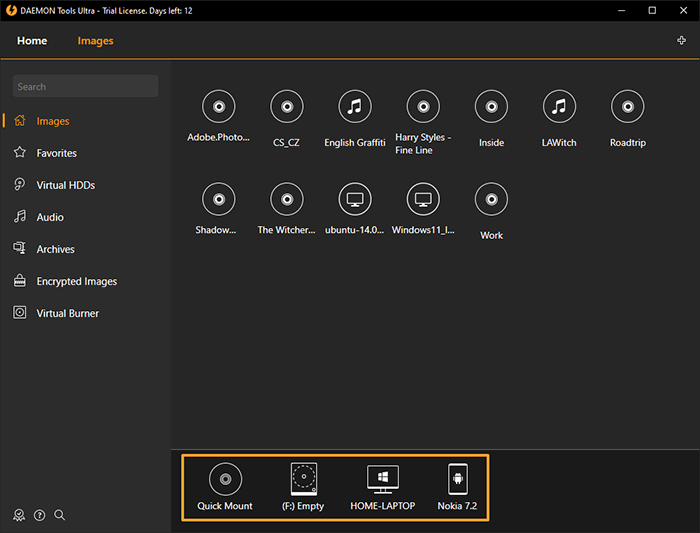This screenshot has width=700, height=533.
Task: Focus the Search input field
Action: (x=85, y=86)
